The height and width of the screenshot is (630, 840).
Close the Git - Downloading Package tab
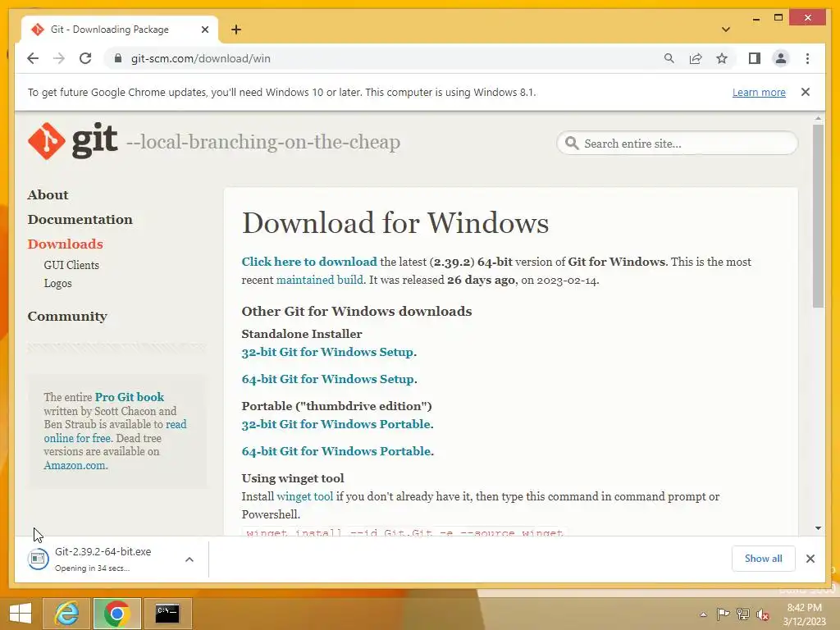[x=204, y=30]
